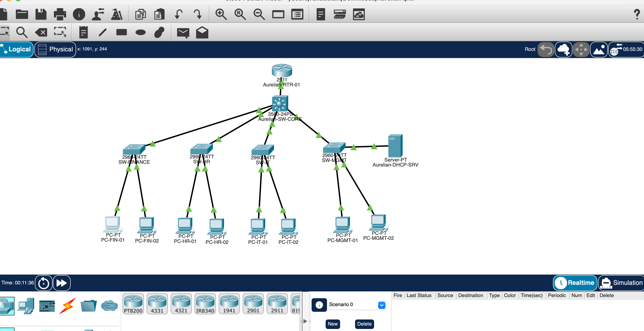Viewport: 644px width, 331px height.
Task: Set tiled background mountain icon
Action: (x=599, y=49)
